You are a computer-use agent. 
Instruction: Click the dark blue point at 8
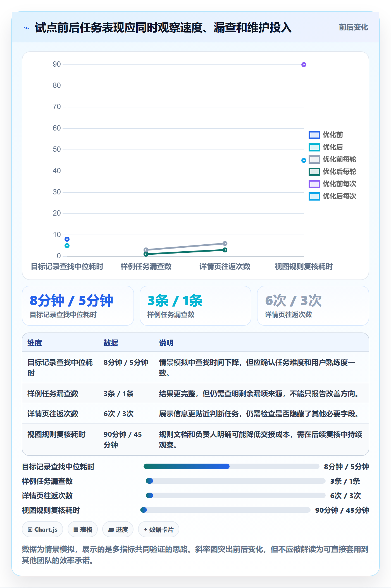pyautogui.click(x=67, y=239)
